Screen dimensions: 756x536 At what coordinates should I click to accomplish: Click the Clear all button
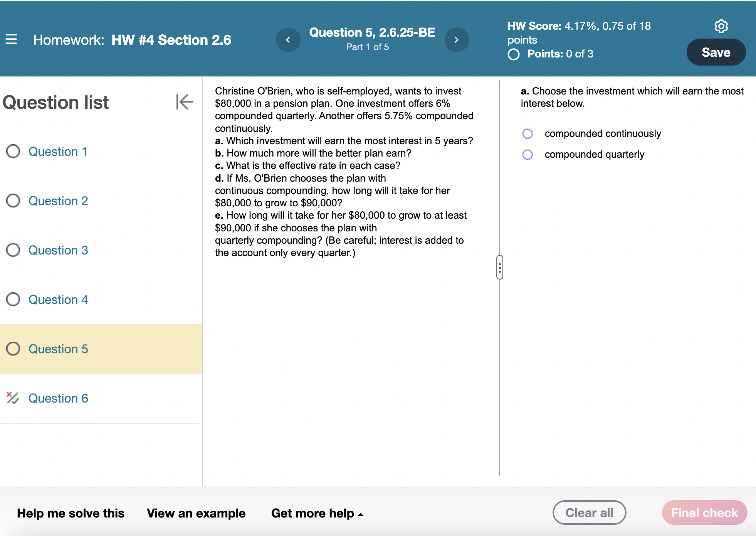point(589,512)
